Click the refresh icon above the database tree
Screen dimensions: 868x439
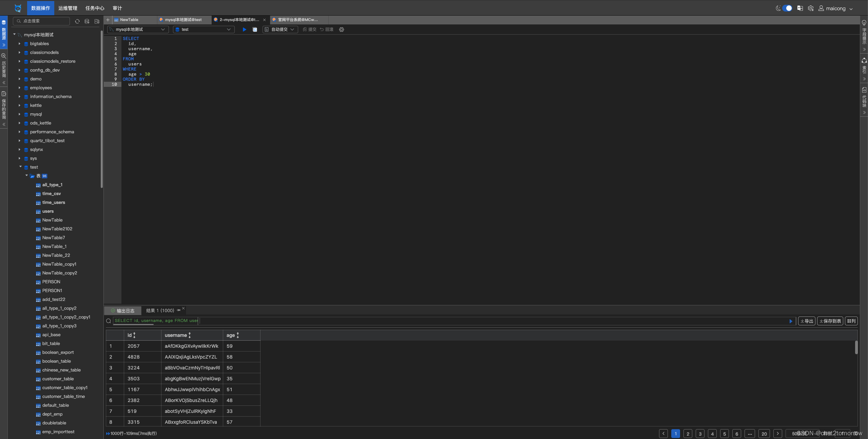(77, 21)
